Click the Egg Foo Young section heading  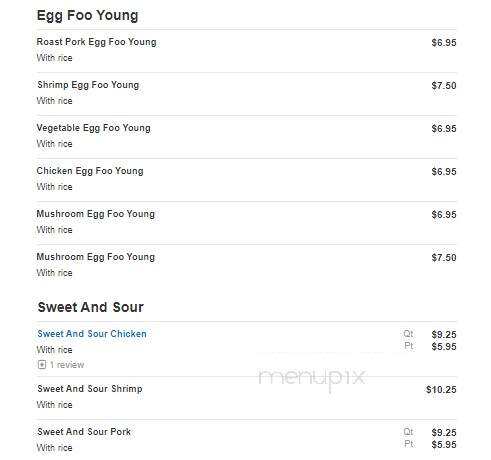tap(87, 16)
